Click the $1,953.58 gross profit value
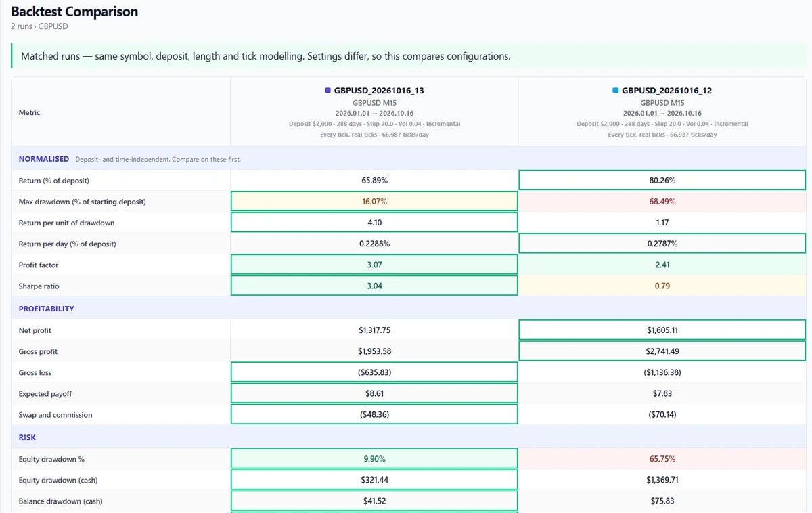Image resolution: width=812 pixels, height=513 pixels. pos(374,351)
